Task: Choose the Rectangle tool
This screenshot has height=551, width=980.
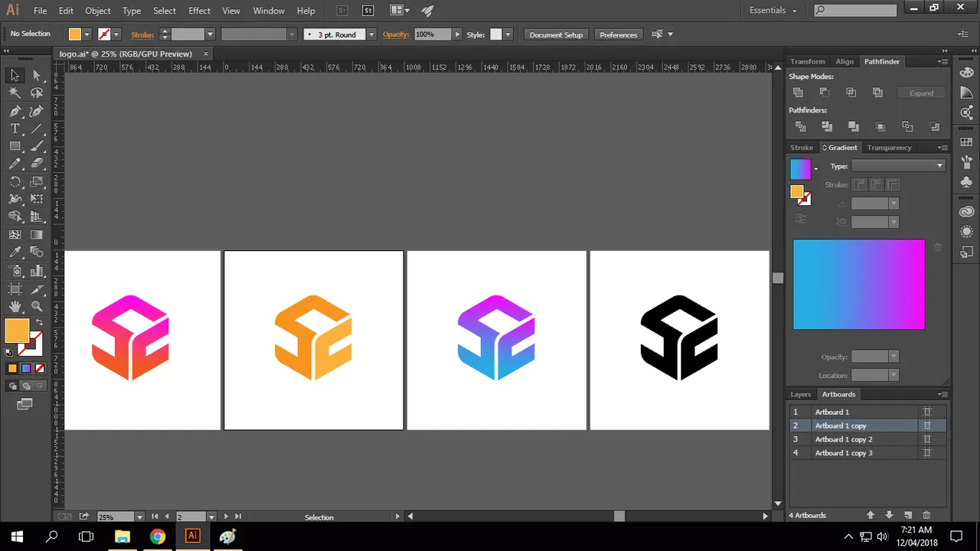Action: (15, 146)
